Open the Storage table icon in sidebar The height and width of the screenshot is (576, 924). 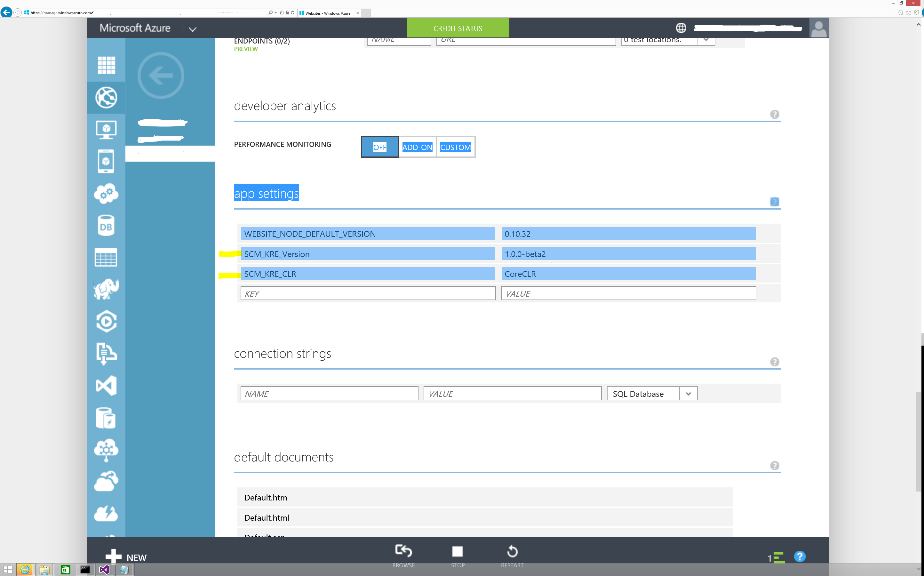click(106, 258)
